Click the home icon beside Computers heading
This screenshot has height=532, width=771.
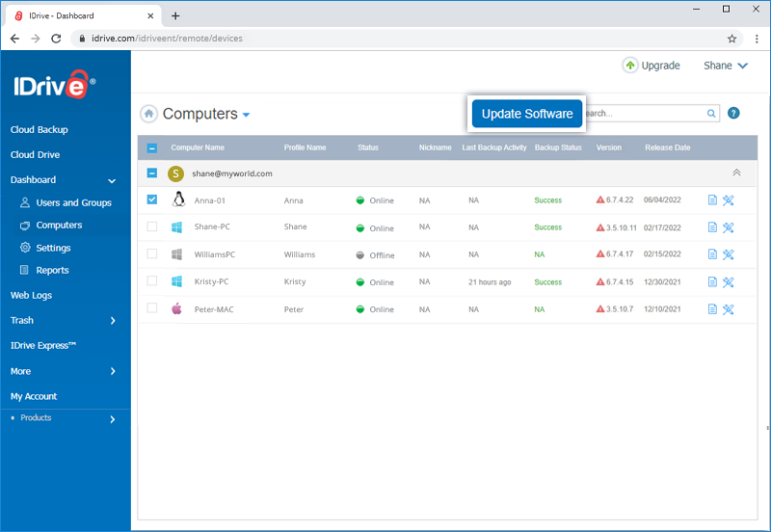[148, 114]
